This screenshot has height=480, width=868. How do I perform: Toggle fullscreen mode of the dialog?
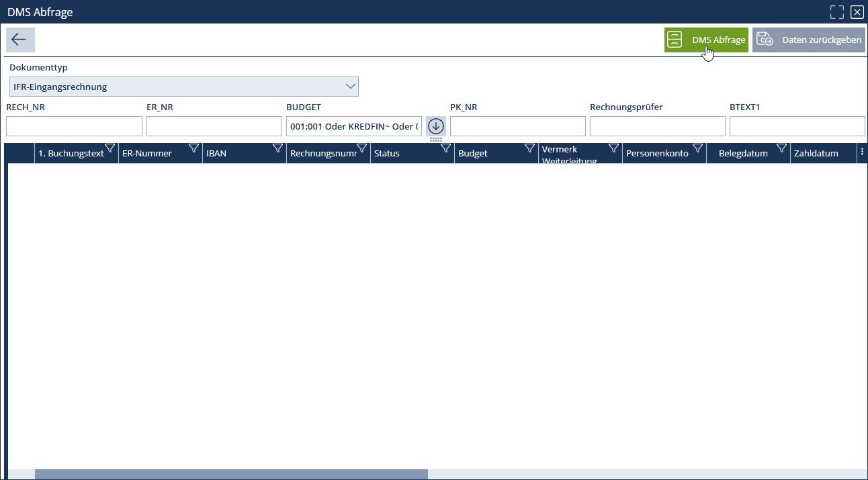click(836, 12)
